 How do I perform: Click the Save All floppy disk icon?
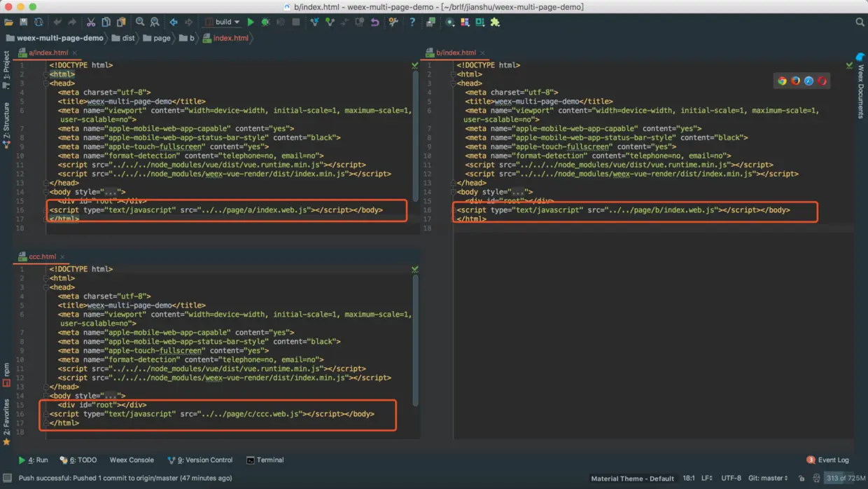(23, 22)
